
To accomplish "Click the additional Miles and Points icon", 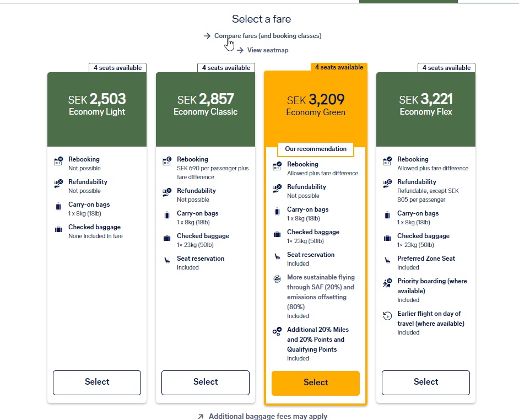I will 277,331.
